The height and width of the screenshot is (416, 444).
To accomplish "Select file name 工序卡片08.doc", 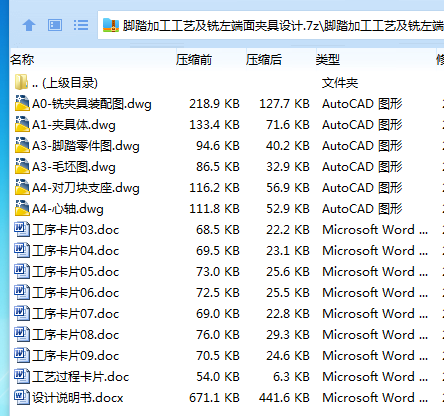I will point(76,335).
